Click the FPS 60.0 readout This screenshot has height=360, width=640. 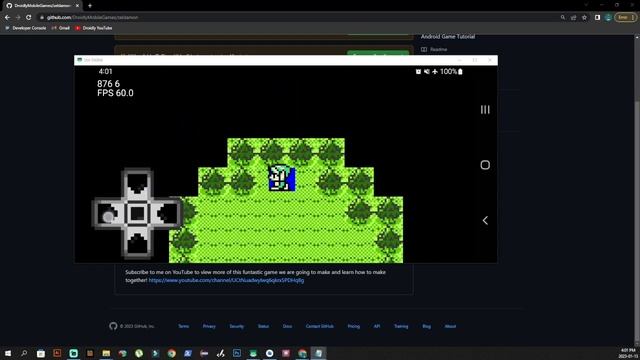tap(115, 93)
